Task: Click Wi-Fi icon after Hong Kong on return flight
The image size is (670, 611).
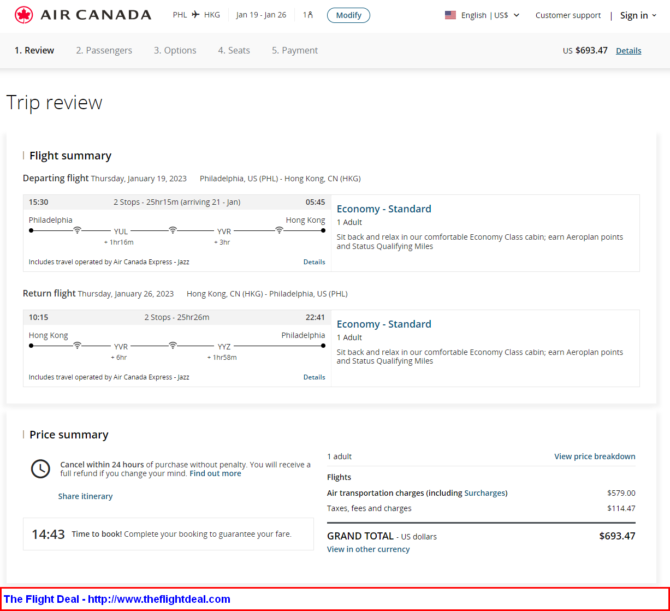Action: 77,345
